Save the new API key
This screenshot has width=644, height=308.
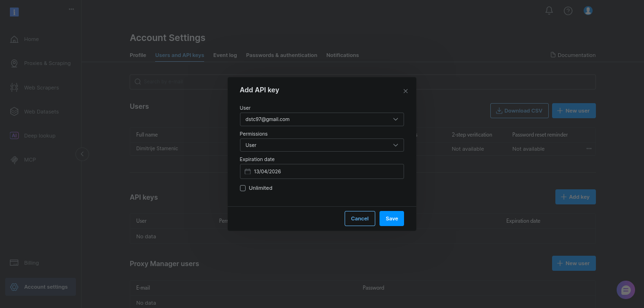tap(391, 219)
